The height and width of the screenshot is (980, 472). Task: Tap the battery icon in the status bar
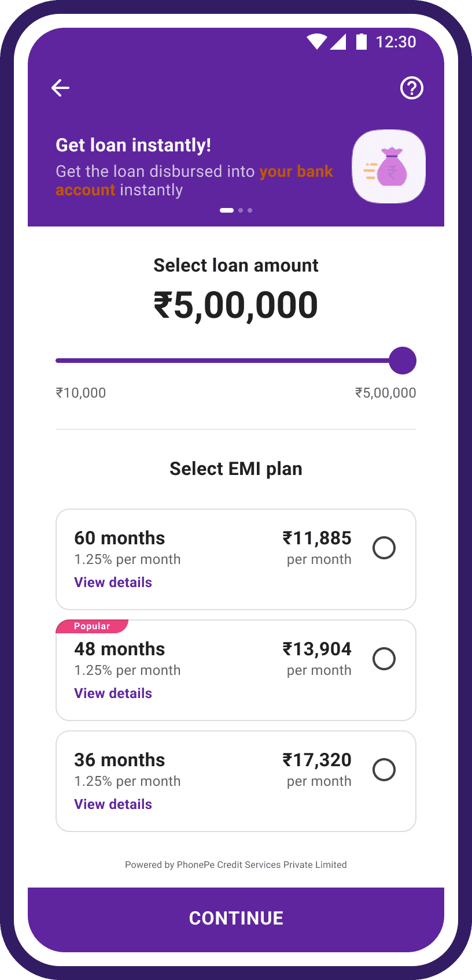click(x=360, y=41)
